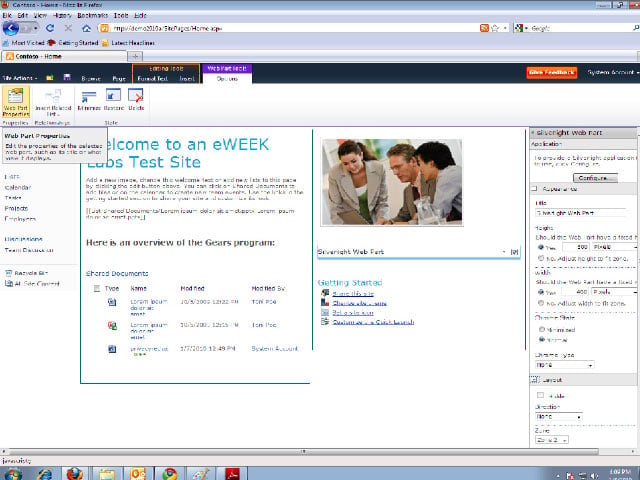This screenshot has width=640, height=480.
Task: Click the Web Part Properties ribbon icon
Action: pos(16,102)
